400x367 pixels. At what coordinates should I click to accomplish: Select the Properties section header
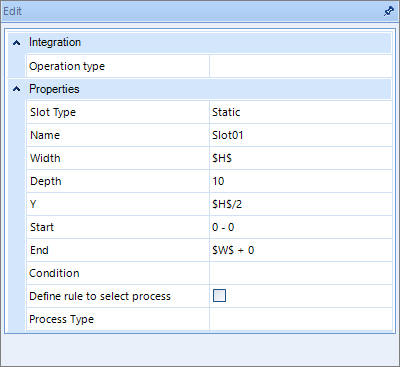coord(199,89)
